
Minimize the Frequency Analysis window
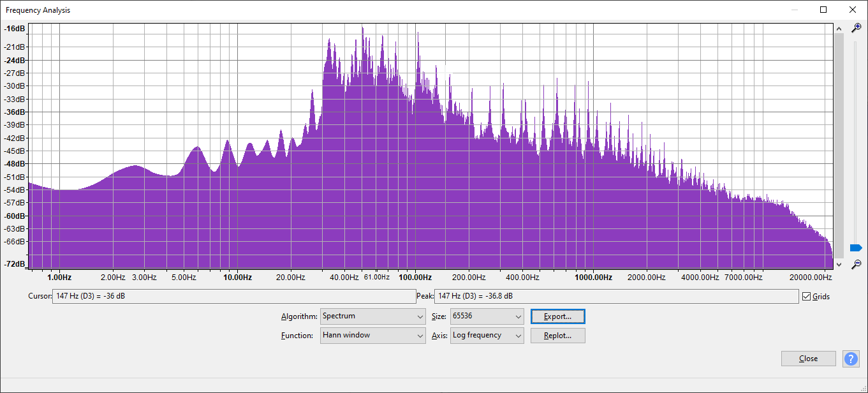click(795, 10)
